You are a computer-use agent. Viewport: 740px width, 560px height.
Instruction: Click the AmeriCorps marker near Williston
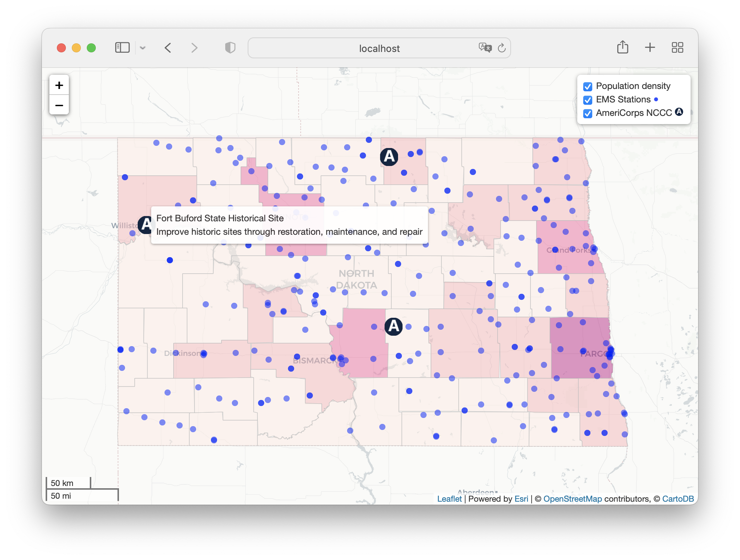(145, 225)
